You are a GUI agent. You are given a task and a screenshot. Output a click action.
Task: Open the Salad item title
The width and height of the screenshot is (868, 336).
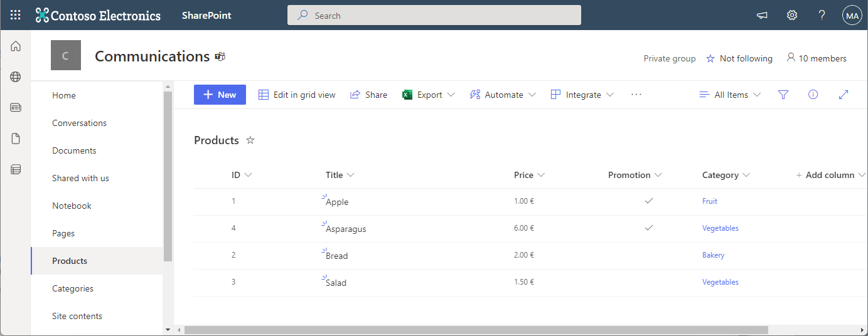pyautogui.click(x=336, y=283)
